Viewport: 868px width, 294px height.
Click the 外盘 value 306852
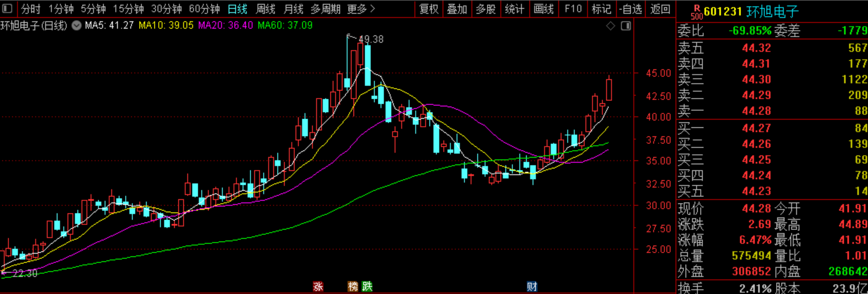pyautogui.click(x=751, y=271)
